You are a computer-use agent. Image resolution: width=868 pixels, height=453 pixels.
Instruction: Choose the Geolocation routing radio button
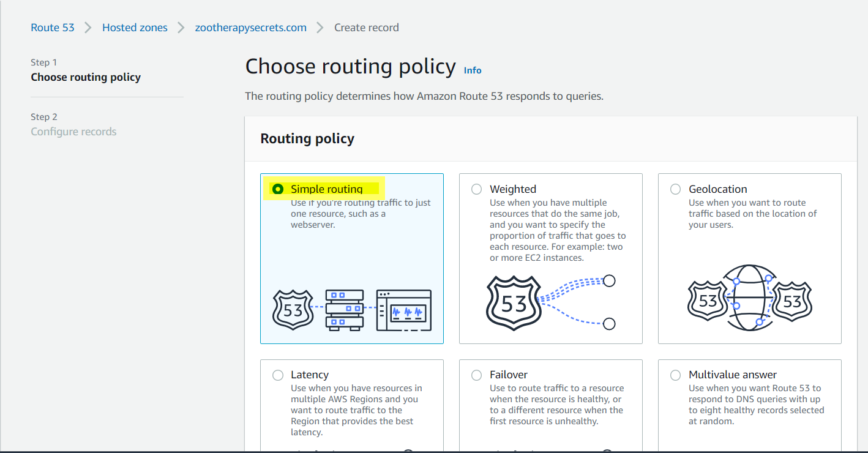pos(676,189)
